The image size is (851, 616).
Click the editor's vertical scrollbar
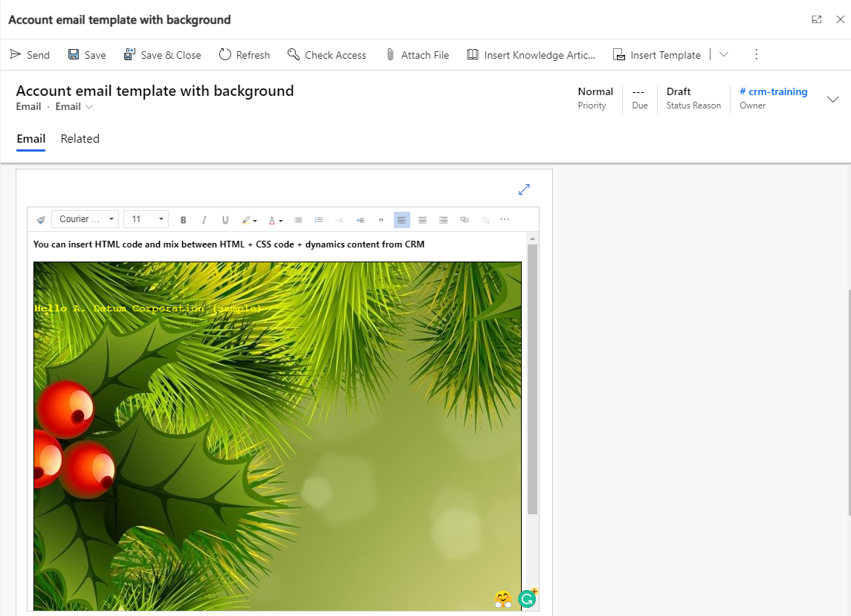(x=532, y=372)
